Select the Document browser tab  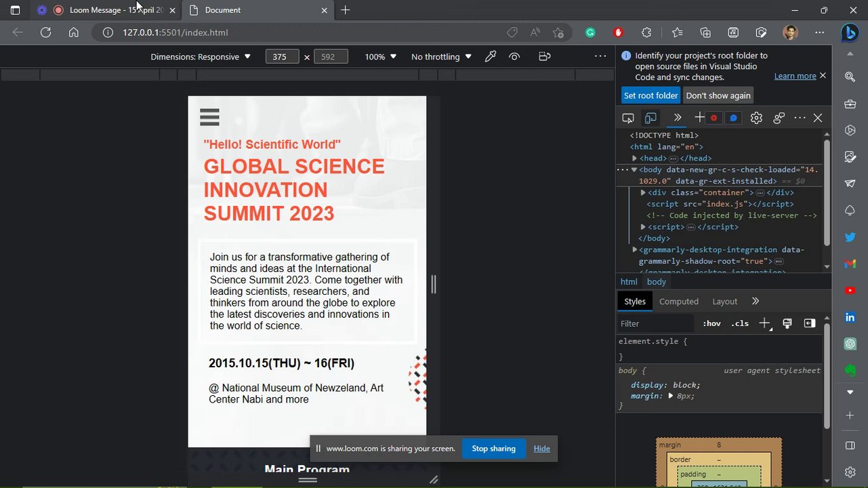coord(257,10)
